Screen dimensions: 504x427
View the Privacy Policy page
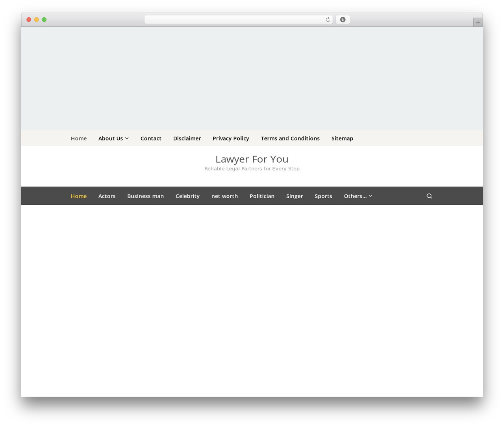(231, 138)
